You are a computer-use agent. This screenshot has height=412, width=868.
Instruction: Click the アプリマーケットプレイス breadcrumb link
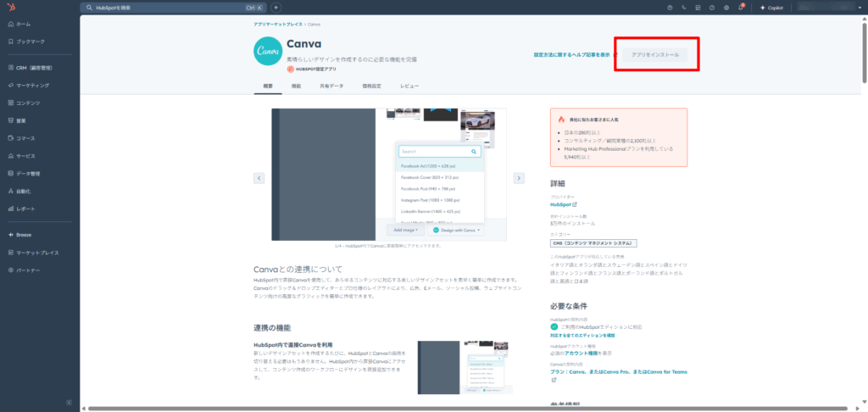click(x=278, y=25)
